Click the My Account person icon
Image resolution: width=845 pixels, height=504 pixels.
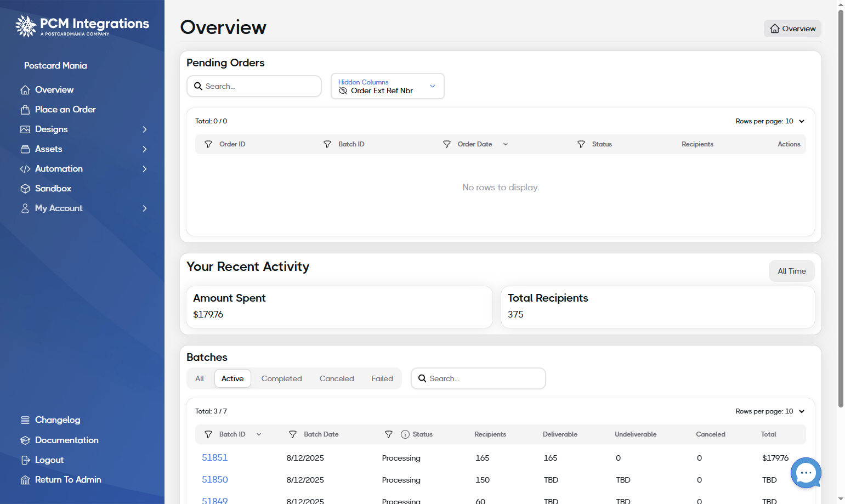(x=25, y=208)
